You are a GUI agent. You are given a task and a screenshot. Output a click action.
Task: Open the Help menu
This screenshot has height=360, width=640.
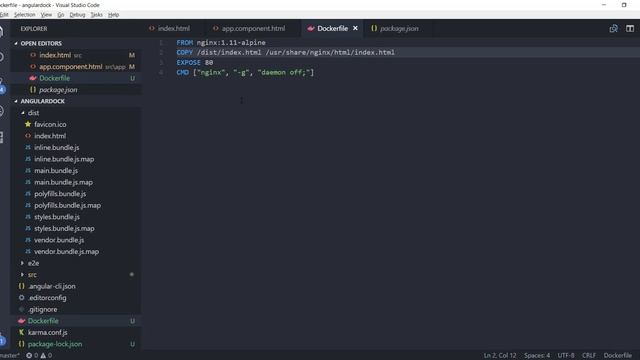point(113,15)
